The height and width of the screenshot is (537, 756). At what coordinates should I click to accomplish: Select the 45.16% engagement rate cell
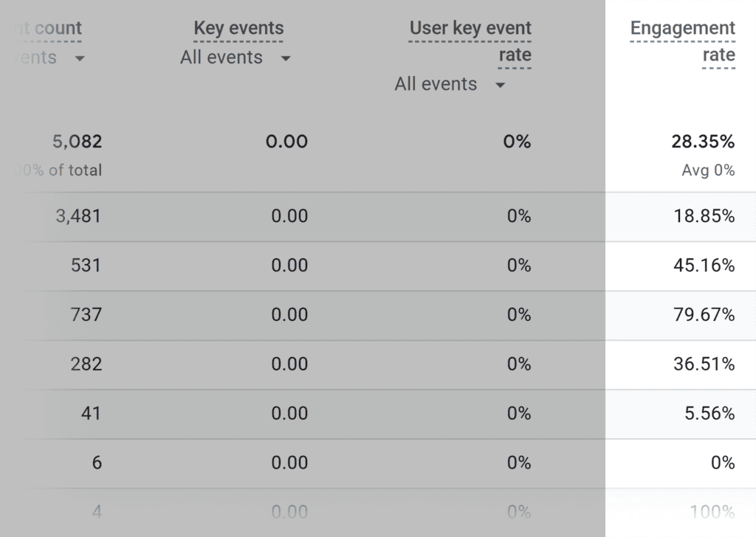(x=704, y=266)
